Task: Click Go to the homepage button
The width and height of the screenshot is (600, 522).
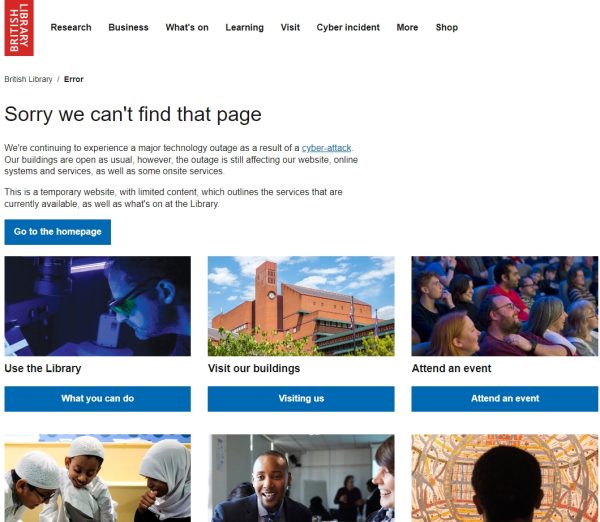Action: click(58, 232)
